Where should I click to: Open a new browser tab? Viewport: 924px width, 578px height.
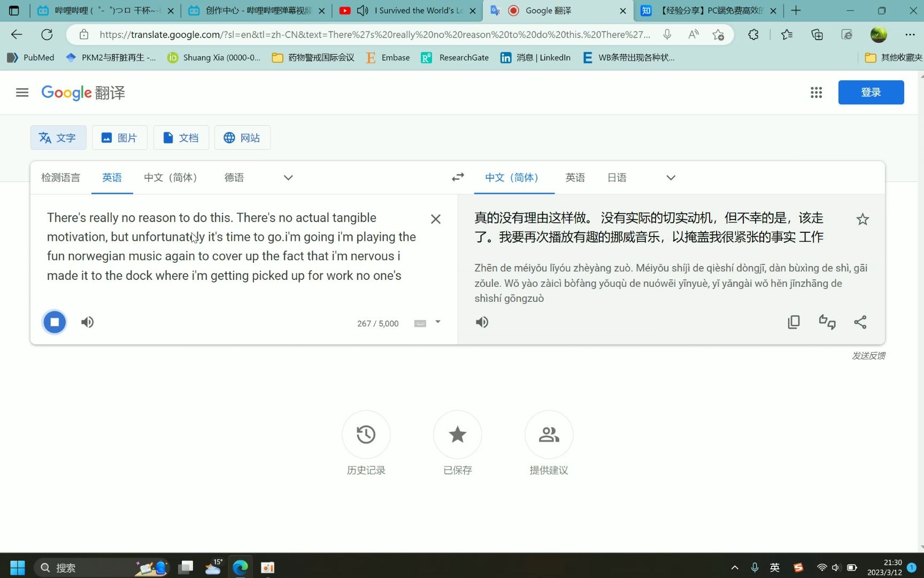pyautogui.click(x=796, y=11)
